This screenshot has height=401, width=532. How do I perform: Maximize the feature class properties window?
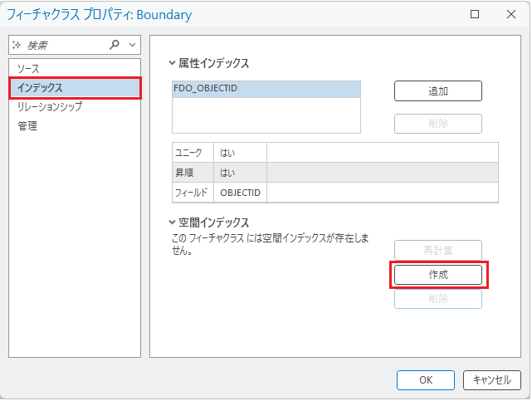475,14
